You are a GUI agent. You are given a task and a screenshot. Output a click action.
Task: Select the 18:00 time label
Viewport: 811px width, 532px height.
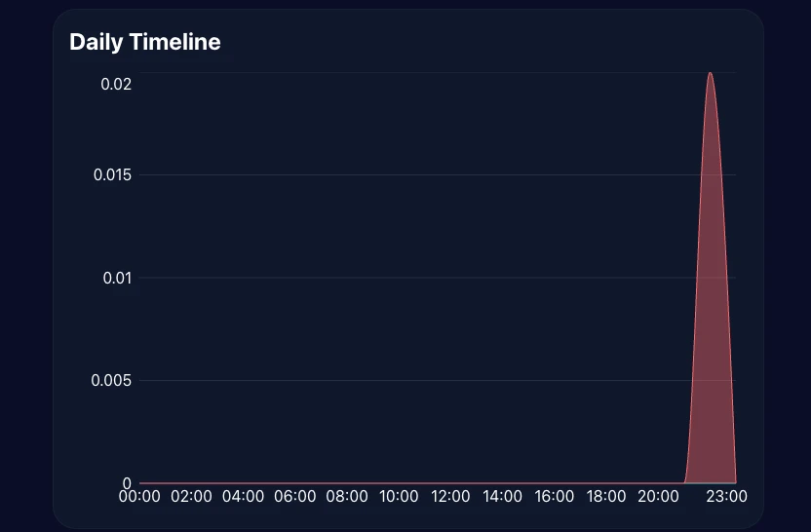[x=606, y=496]
